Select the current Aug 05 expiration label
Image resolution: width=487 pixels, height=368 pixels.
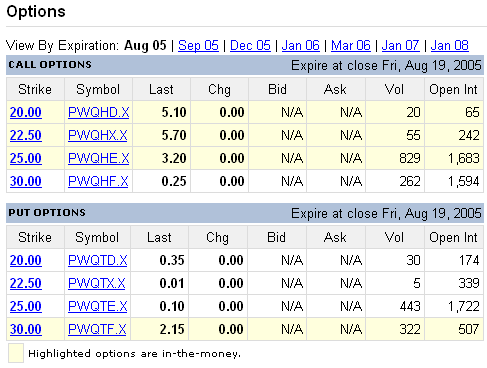tap(145, 45)
